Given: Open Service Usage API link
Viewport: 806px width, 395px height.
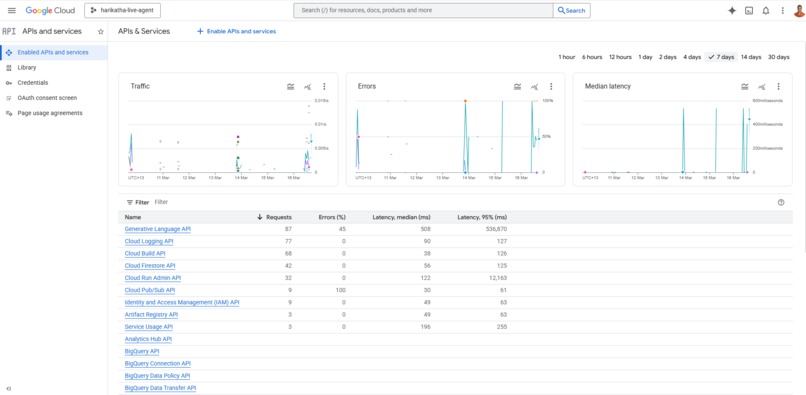Looking at the screenshot, I should (149, 327).
